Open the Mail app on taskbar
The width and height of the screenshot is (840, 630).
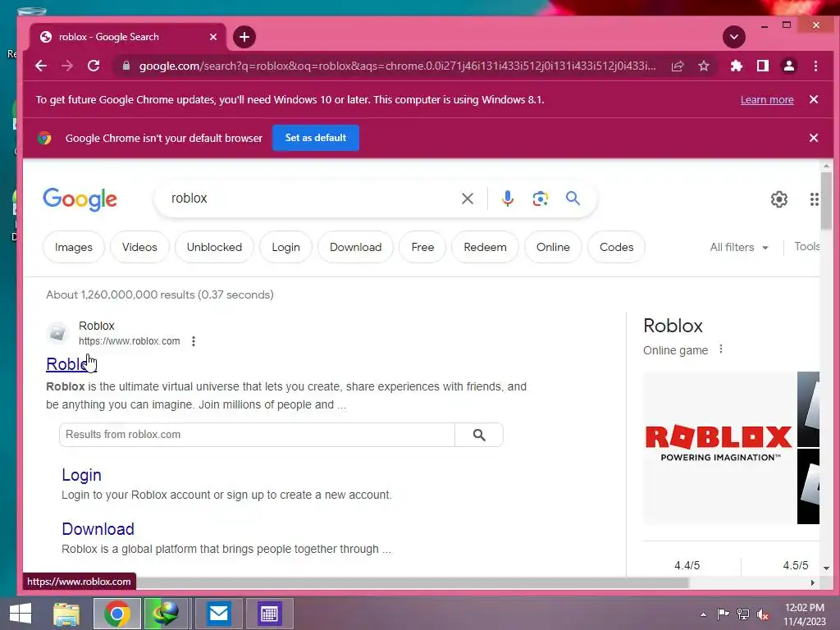pyautogui.click(x=218, y=614)
